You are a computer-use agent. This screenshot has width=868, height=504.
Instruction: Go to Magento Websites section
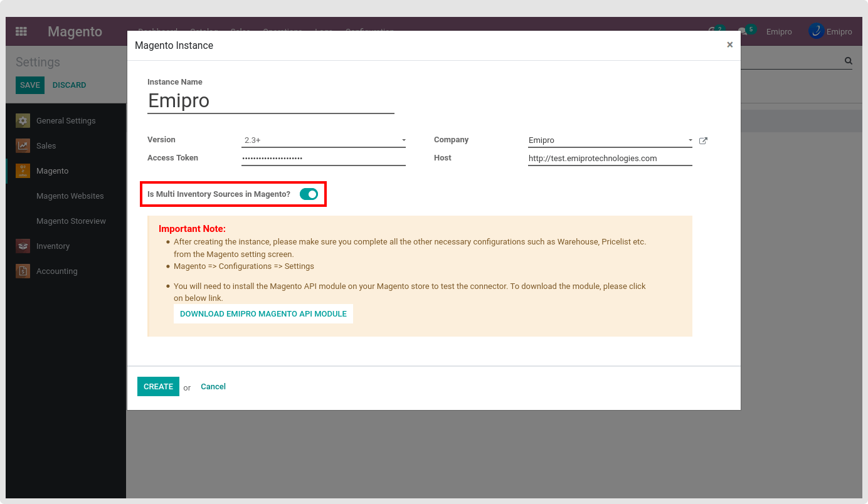point(70,196)
